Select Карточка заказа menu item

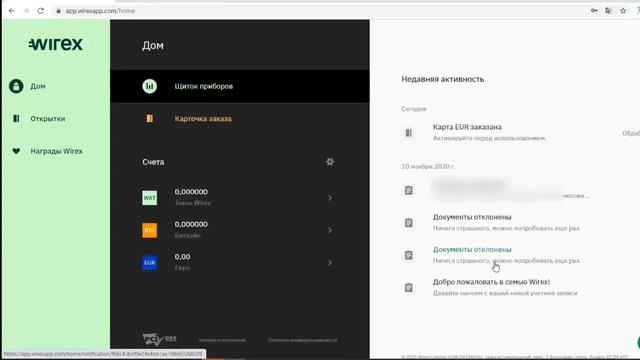[203, 118]
